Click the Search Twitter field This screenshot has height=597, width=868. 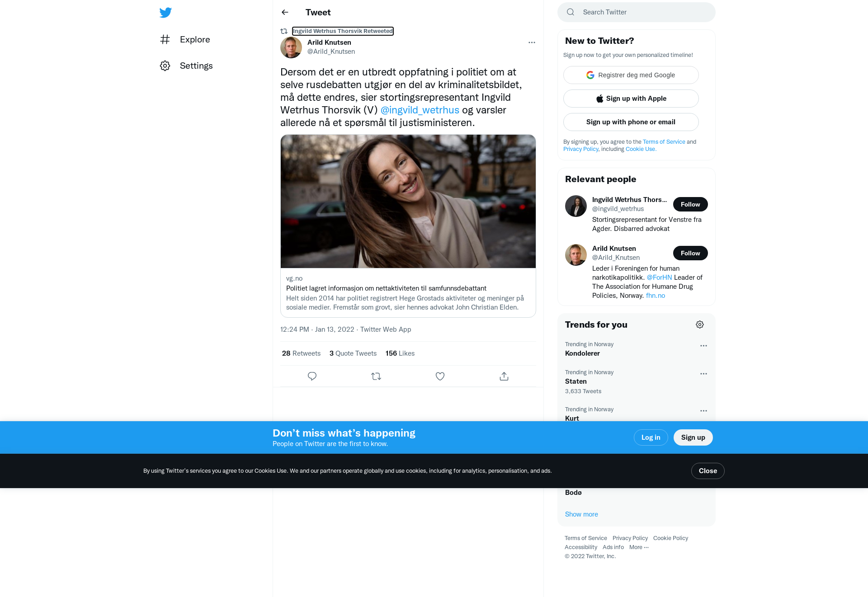pos(637,12)
